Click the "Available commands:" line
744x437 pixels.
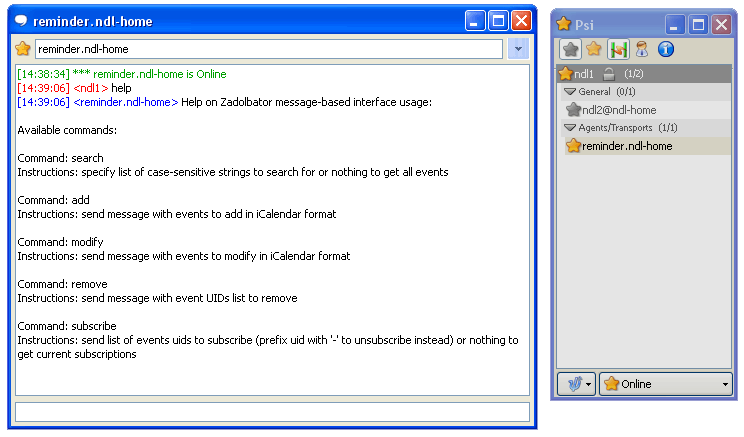coord(67,130)
